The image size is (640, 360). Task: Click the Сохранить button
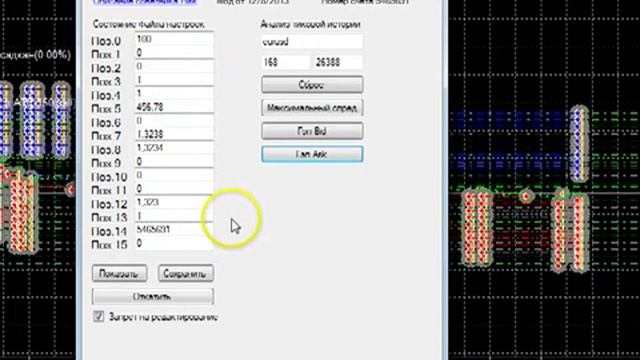tap(185, 274)
